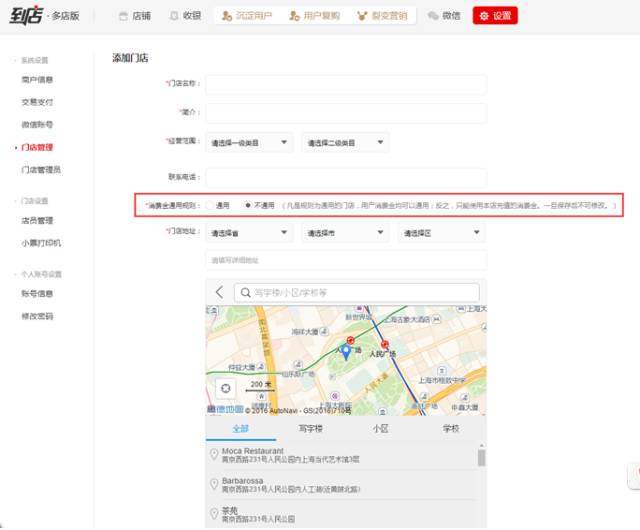640x530 pixels.
Task: Expand the 请选择区 dropdown
Action: (442, 233)
